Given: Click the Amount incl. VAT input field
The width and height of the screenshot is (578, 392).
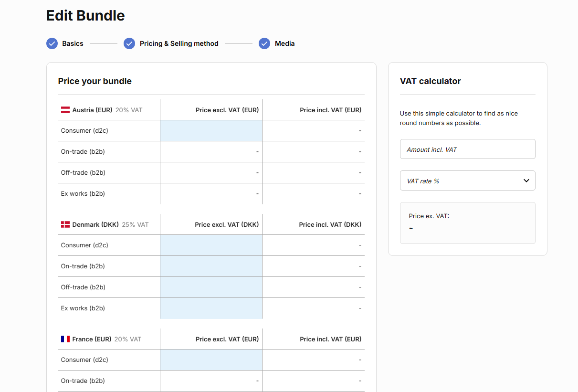Looking at the screenshot, I should (x=468, y=149).
